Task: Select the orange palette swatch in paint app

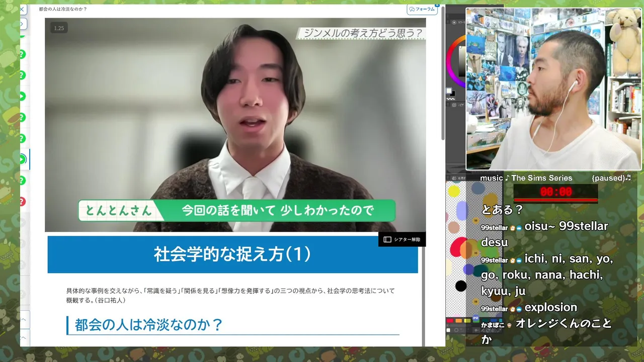Action: coord(458,320)
